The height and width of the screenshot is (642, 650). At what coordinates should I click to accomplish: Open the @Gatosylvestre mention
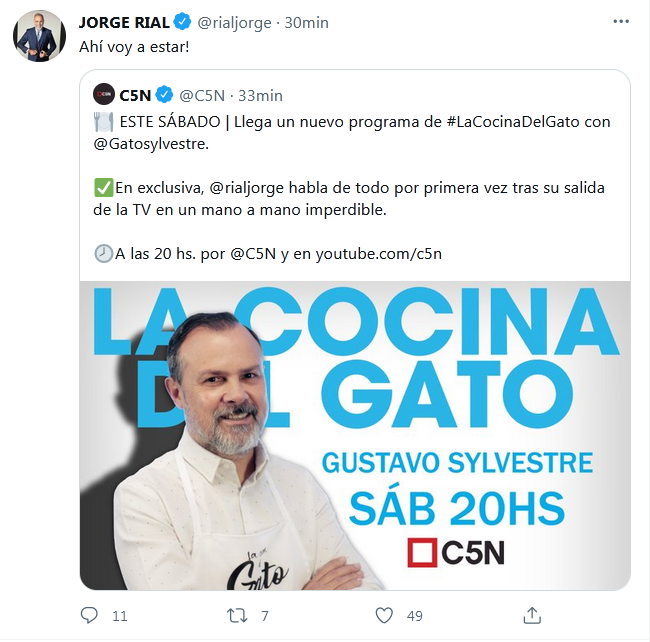(151, 144)
